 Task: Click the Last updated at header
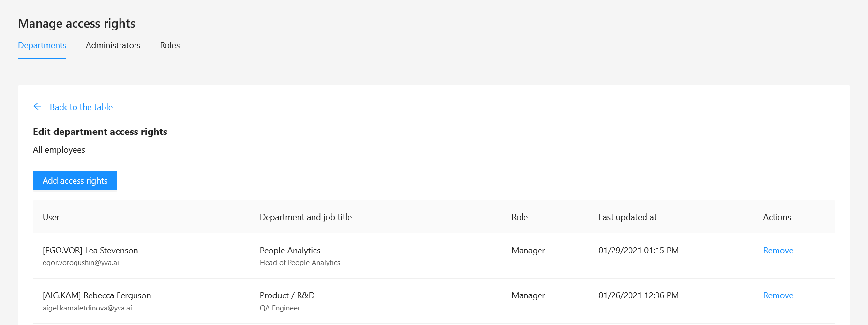tap(628, 217)
